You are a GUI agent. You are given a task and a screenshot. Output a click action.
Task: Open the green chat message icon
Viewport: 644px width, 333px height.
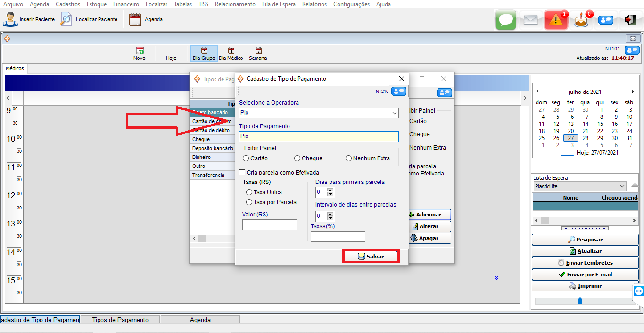pyautogui.click(x=506, y=20)
